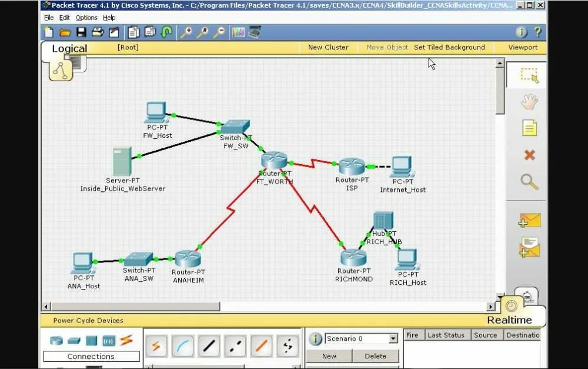Click the New scenario button

pos(329,356)
